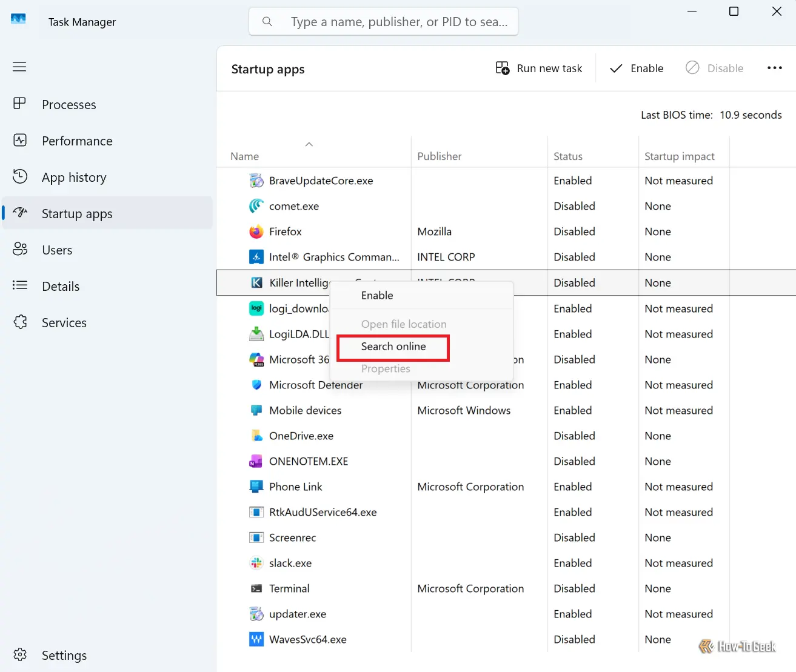Screen dimensions: 796x672
Task: Open Settings in the sidebar
Action: pyautogui.click(x=108, y=655)
